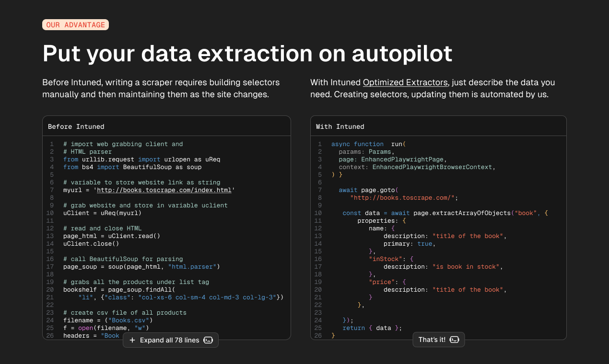Image resolution: width=609 pixels, height=364 pixels.
Task: Click the 'col-xs-6 col-sm-4' class string line
Action: 181,297
